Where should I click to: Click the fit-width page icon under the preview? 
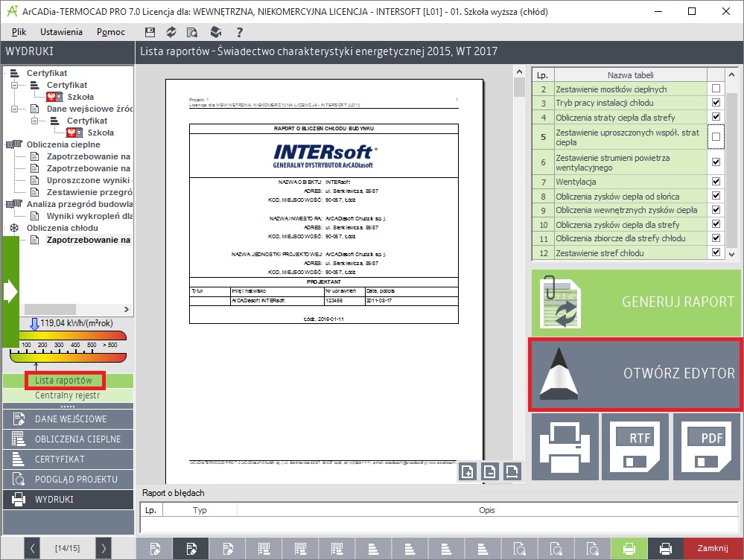tap(512, 471)
